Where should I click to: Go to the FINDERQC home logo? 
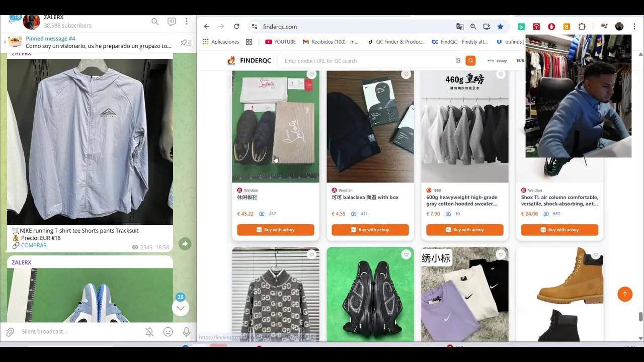click(x=249, y=61)
